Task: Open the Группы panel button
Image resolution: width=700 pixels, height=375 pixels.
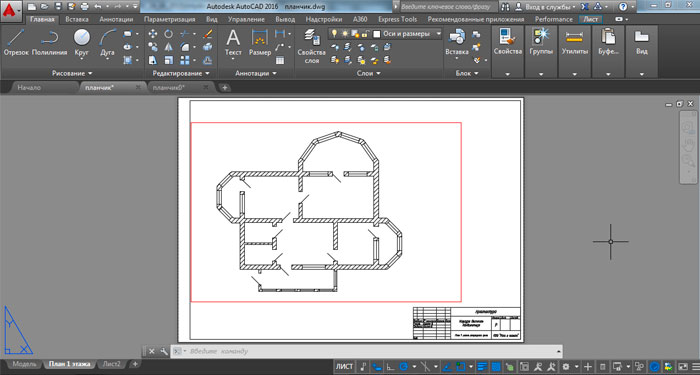Action: point(541,51)
